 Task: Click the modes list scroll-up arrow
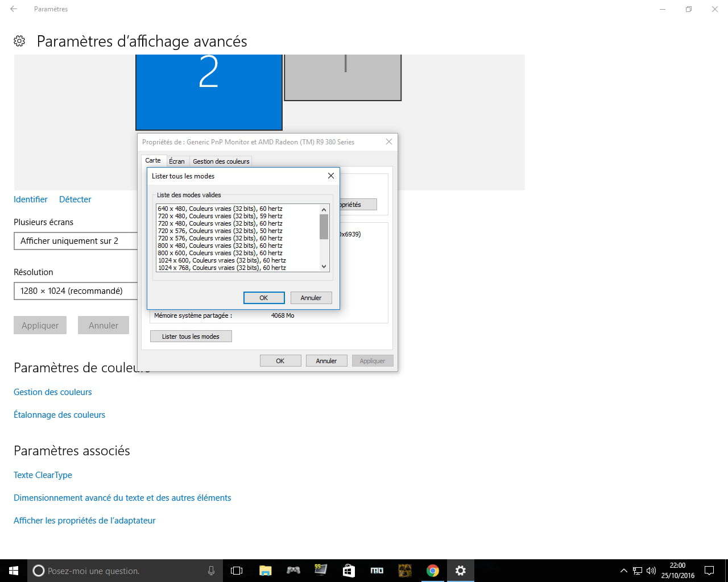324,209
